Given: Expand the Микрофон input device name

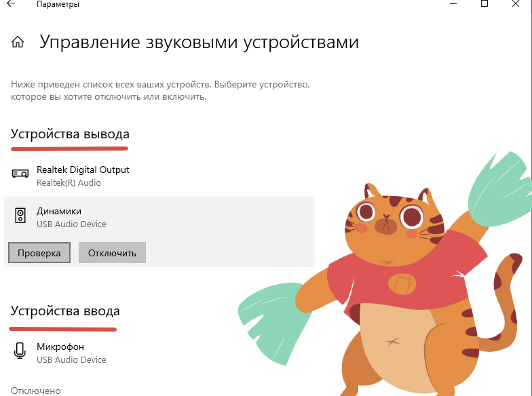Looking at the screenshot, I should 60,346.
